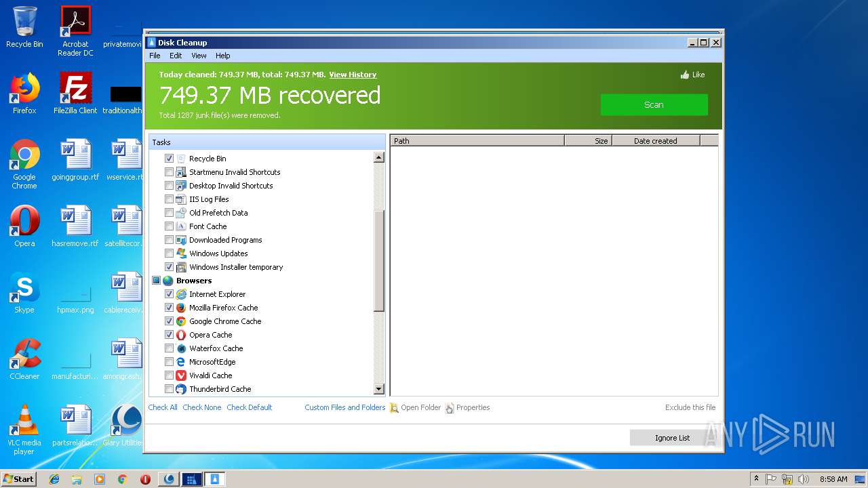Click the Browsers globe icon

(168, 281)
